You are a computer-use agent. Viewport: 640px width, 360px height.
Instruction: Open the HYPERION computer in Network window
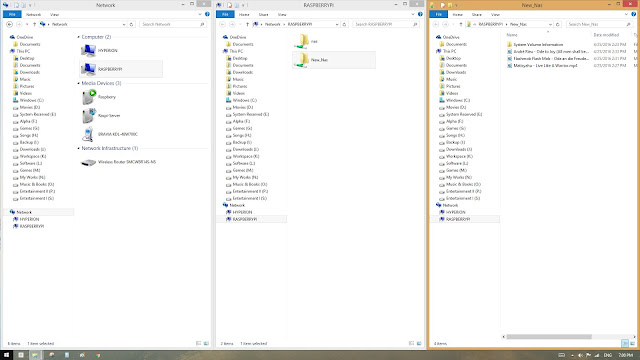[100, 50]
